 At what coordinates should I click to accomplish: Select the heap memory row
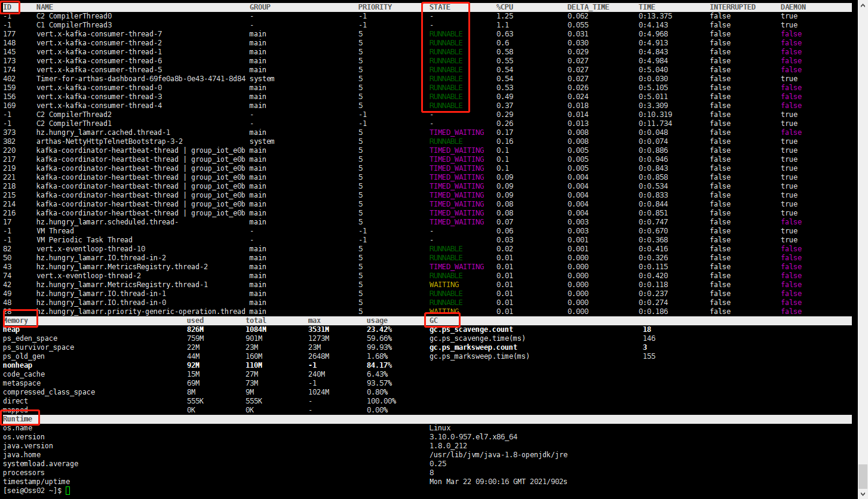click(12, 329)
